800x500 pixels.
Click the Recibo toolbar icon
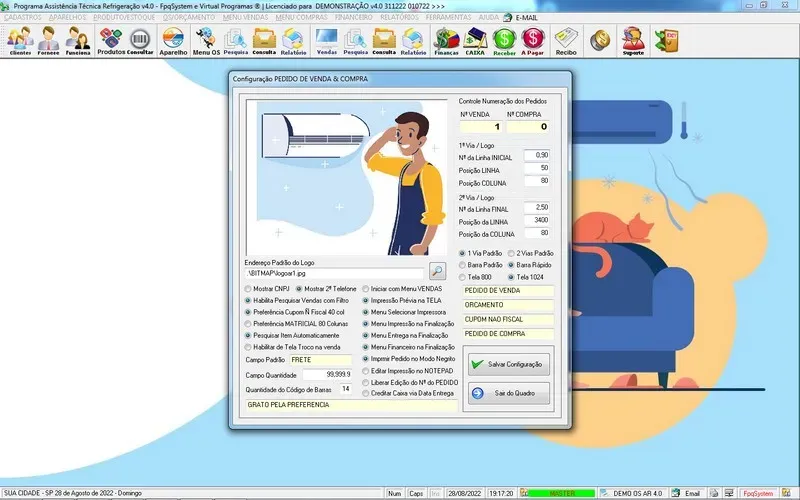click(x=566, y=41)
